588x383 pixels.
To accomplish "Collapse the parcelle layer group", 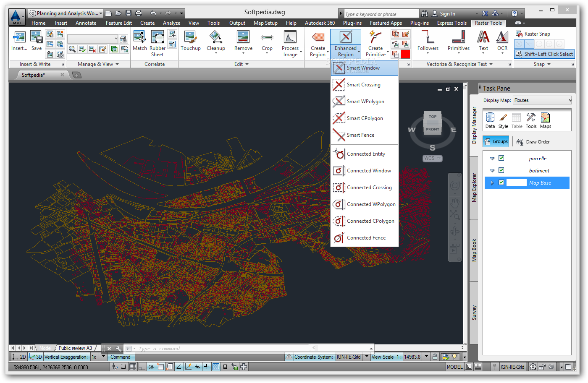I will (492, 159).
